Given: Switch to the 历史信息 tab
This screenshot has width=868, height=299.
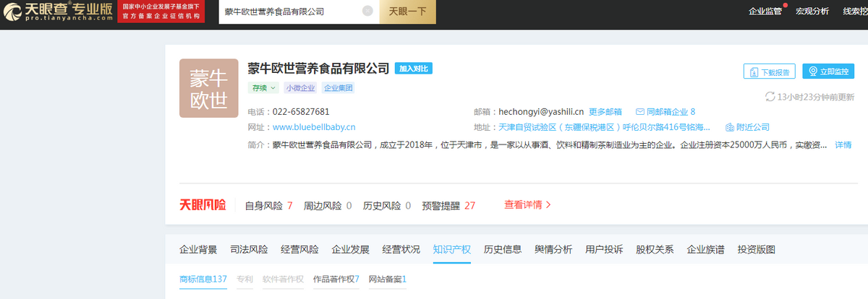Looking at the screenshot, I should point(503,250).
